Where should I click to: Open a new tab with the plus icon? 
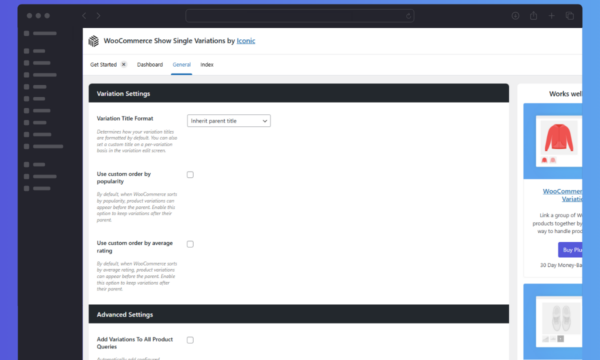551,16
